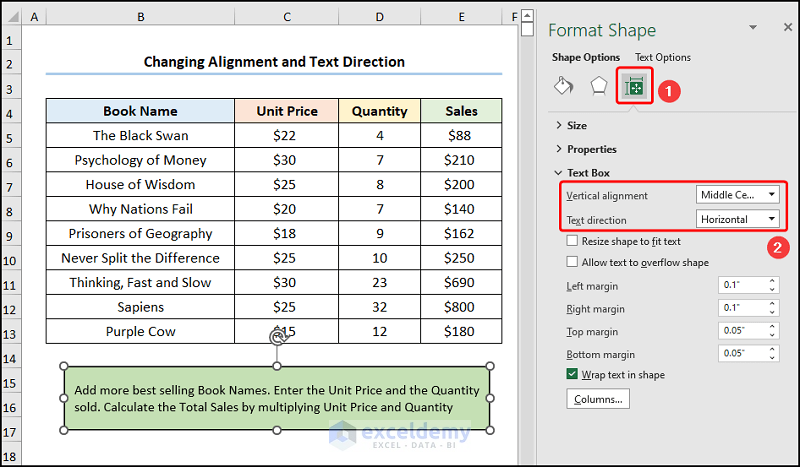Select column E header
The width and height of the screenshot is (800, 467).
[461, 17]
